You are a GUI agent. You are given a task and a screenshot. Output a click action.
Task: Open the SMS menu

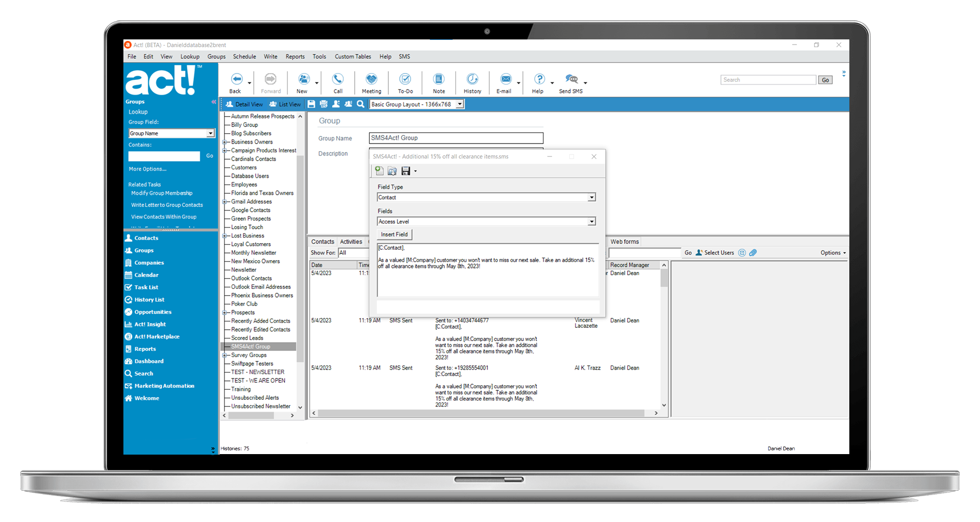point(404,57)
